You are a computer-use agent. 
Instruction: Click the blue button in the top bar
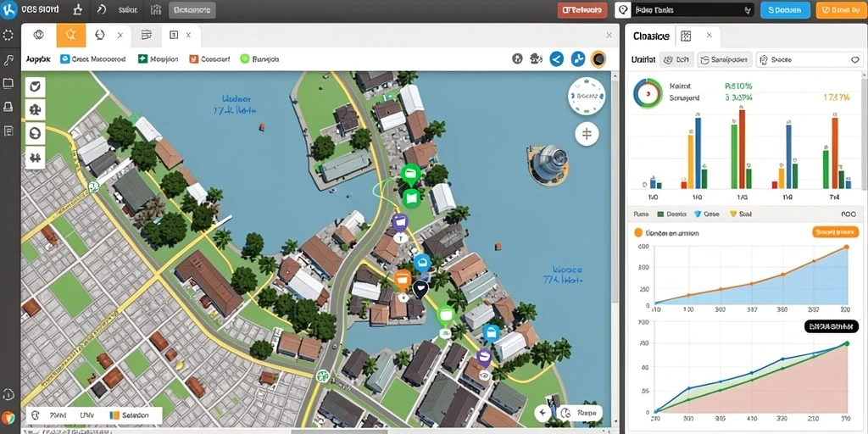click(x=785, y=10)
